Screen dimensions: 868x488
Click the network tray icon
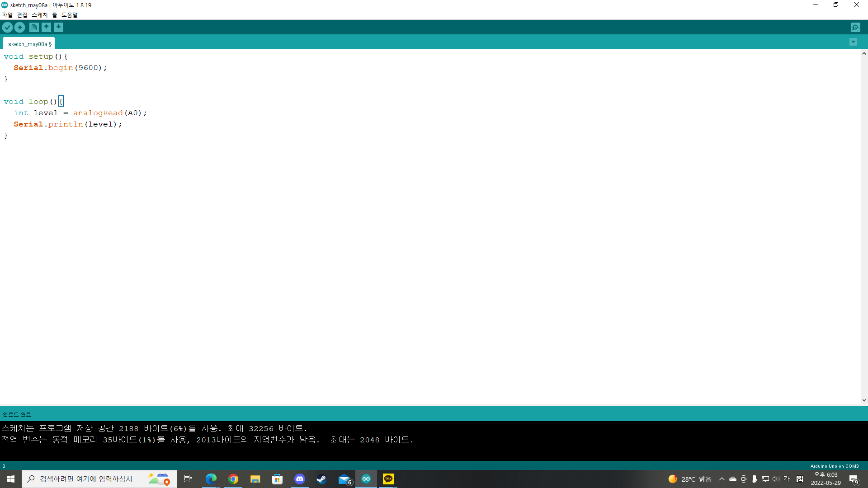pos(765,479)
